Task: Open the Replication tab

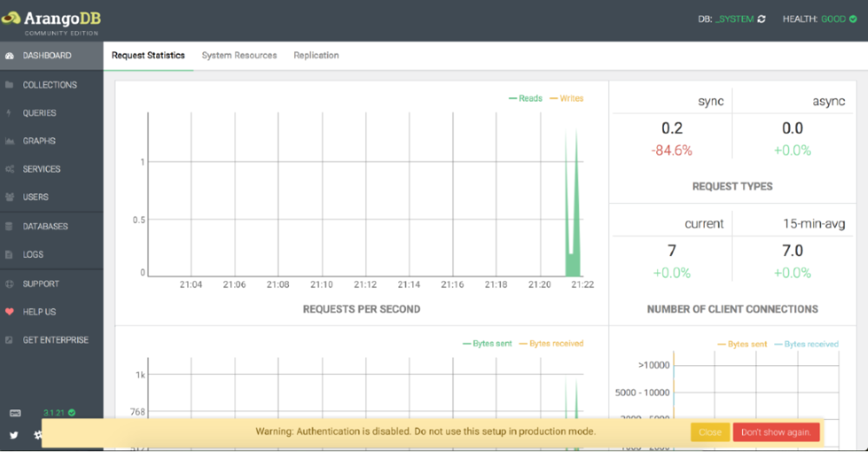Action: click(x=316, y=56)
